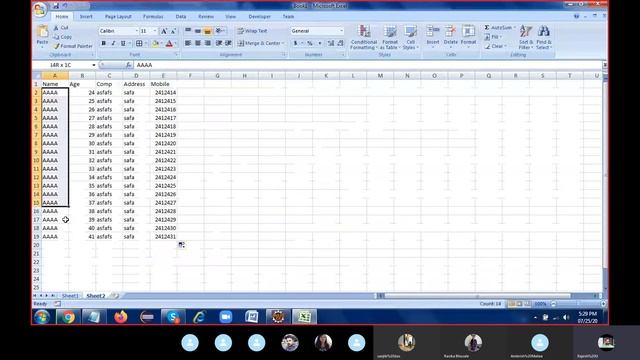
Task: Open the Data ribbon tab
Action: 181,17
